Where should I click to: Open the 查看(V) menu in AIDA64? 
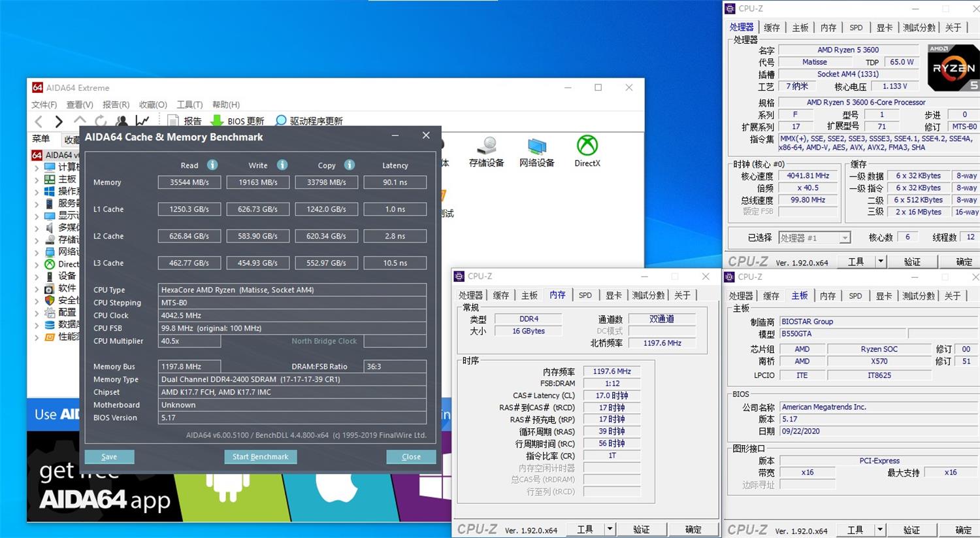point(80,105)
